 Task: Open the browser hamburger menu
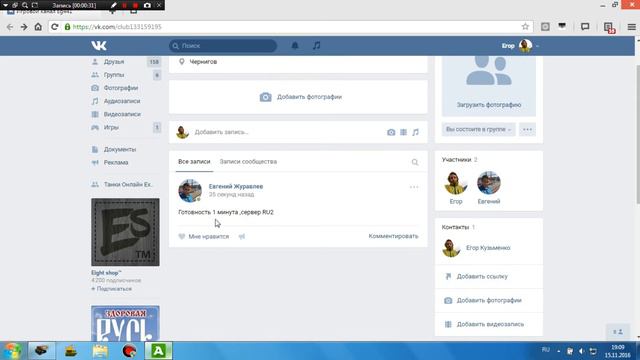click(x=631, y=27)
